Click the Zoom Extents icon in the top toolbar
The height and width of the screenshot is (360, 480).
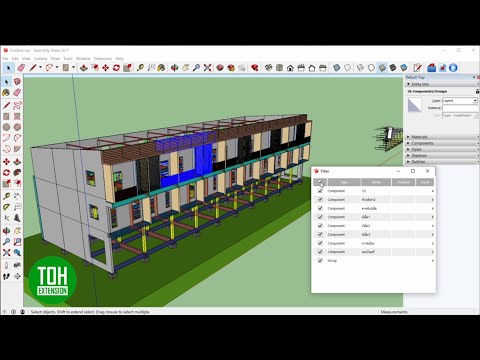[207, 68]
